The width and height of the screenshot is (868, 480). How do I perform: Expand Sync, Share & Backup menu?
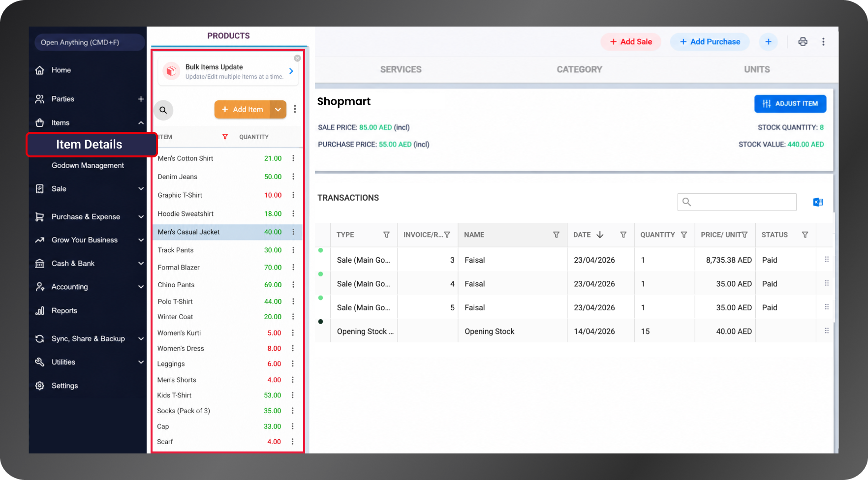pyautogui.click(x=141, y=339)
